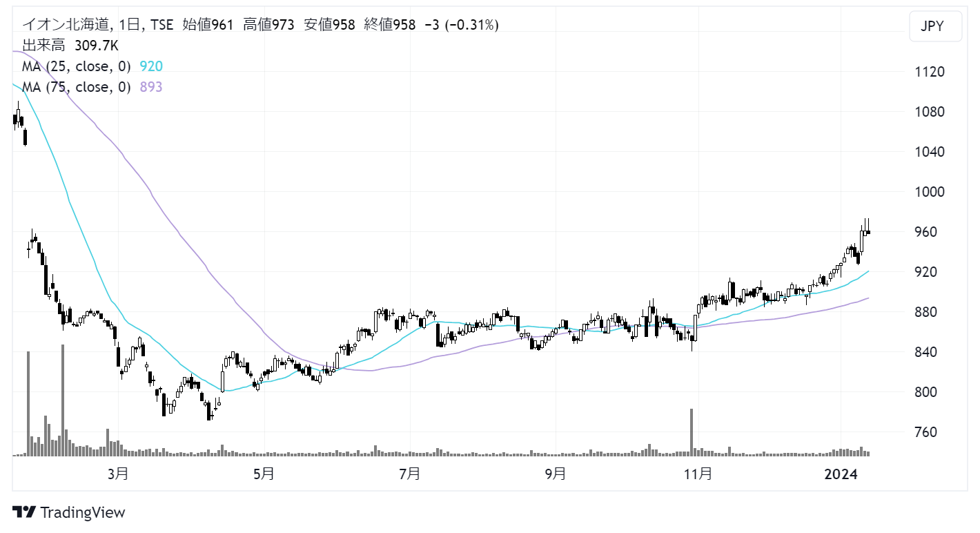Click the 9月 time axis label

tap(556, 474)
